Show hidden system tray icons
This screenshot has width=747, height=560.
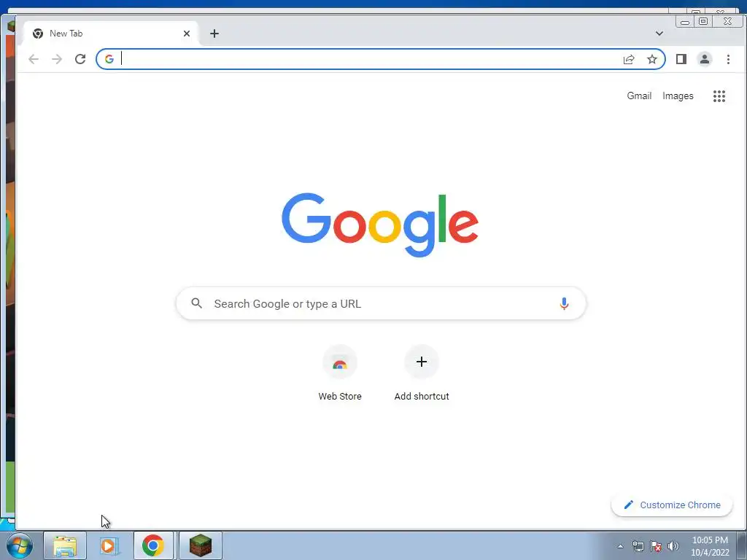click(x=620, y=546)
